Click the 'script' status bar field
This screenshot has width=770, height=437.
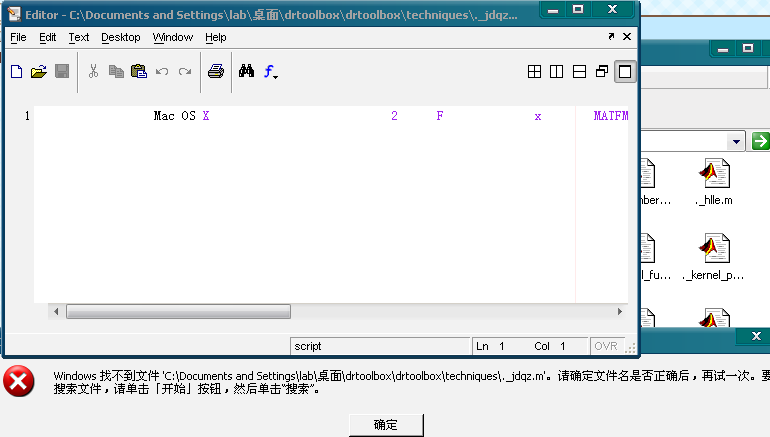click(380, 346)
